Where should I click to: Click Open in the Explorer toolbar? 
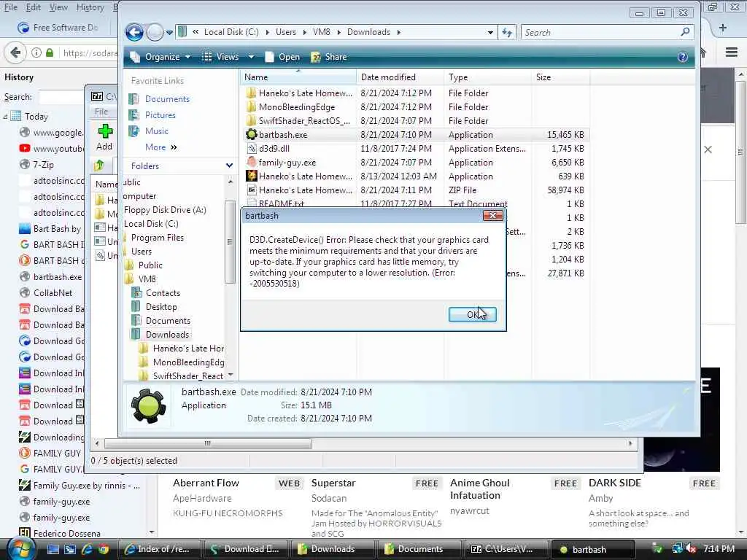point(282,57)
